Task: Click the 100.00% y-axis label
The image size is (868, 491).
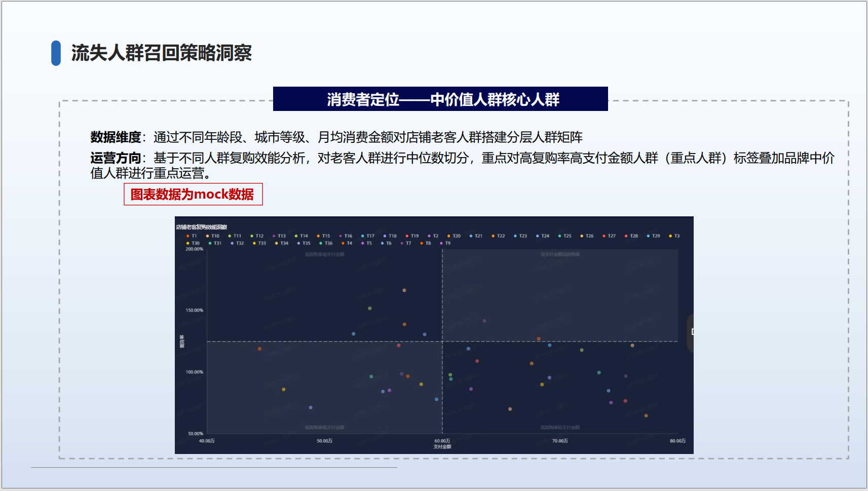Action: [x=194, y=372]
